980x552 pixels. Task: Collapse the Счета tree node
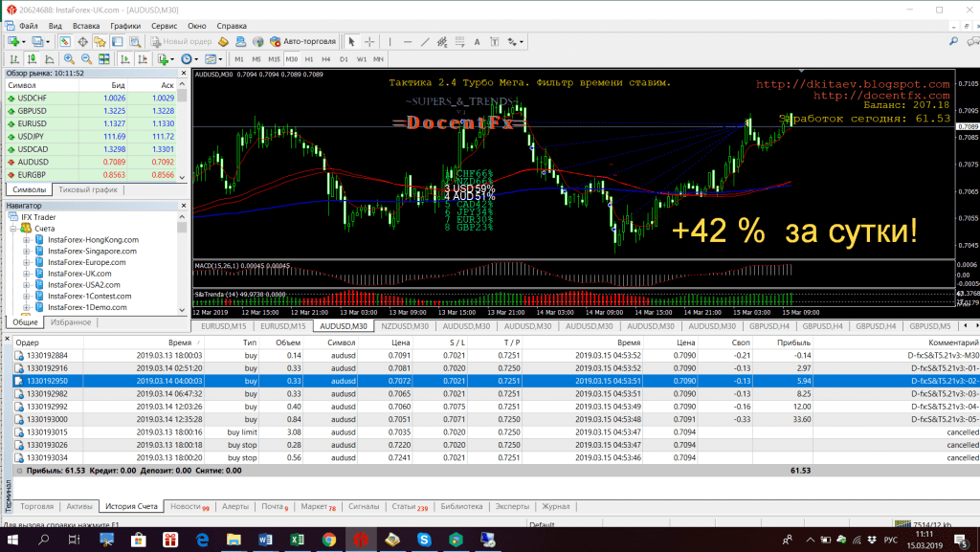[13, 229]
